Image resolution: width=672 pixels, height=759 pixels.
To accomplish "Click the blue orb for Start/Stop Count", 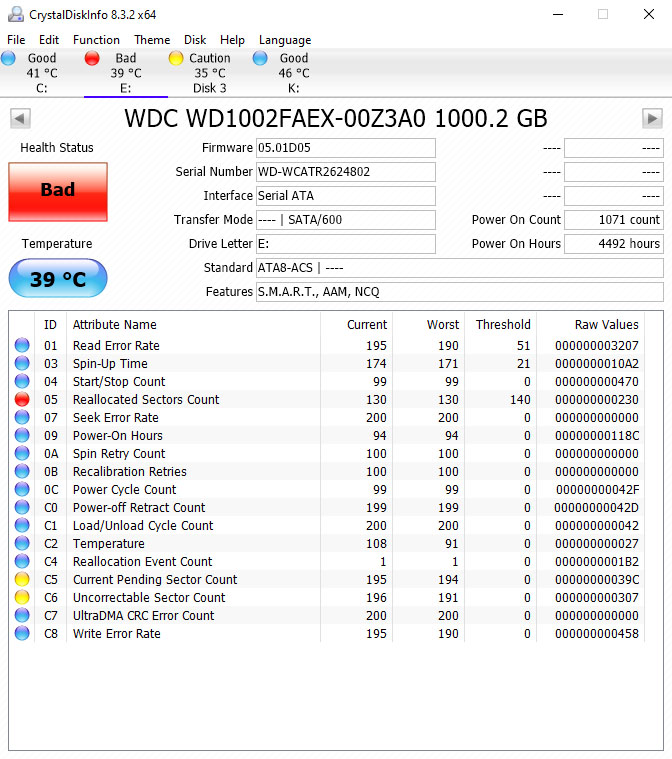I will [22, 381].
